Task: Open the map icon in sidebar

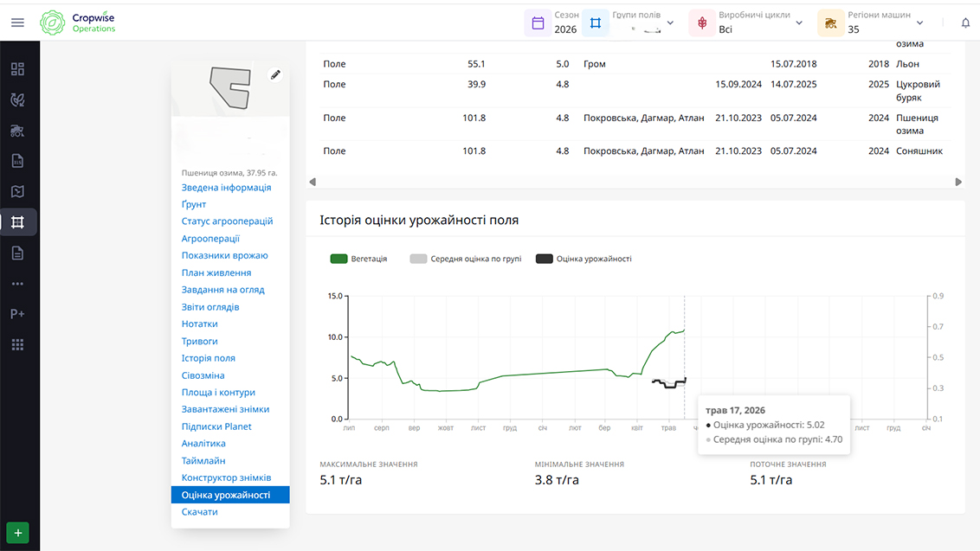Action: [17, 192]
